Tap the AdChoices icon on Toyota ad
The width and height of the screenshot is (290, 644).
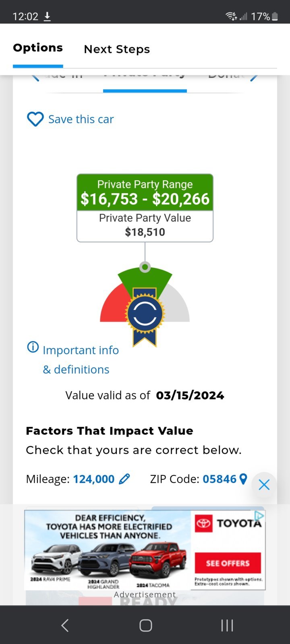pos(259,516)
